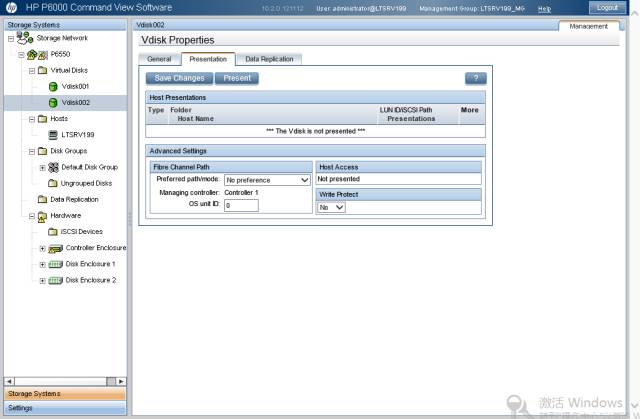640x419 pixels.
Task: Collapse the P6550 tree node
Action: point(21,55)
